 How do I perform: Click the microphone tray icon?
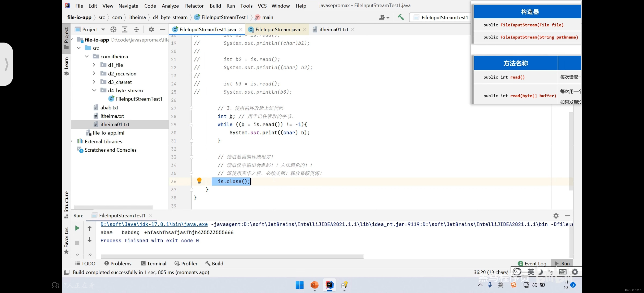point(490,285)
